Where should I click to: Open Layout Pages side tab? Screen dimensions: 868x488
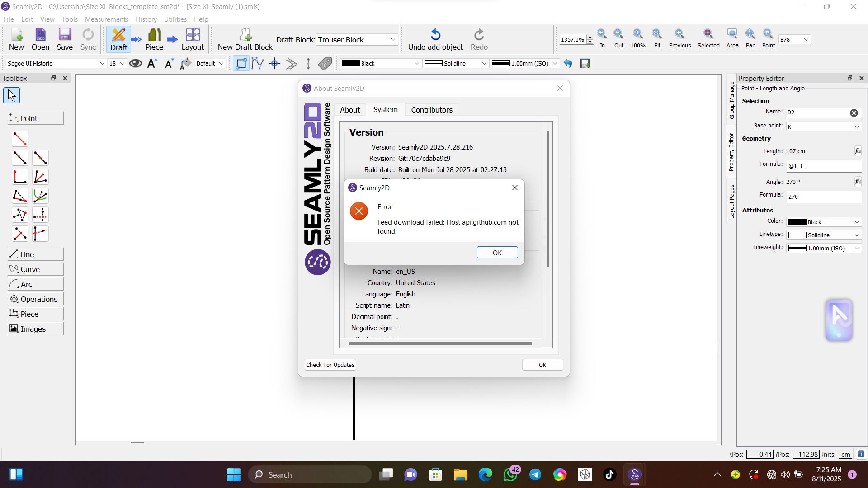(731, 202)
